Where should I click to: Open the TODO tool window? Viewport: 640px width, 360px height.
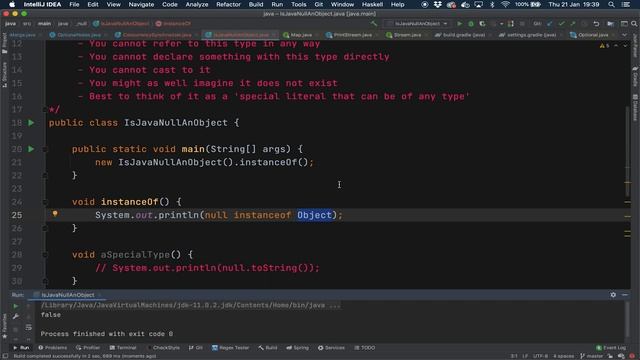click(x=364, y=348)
